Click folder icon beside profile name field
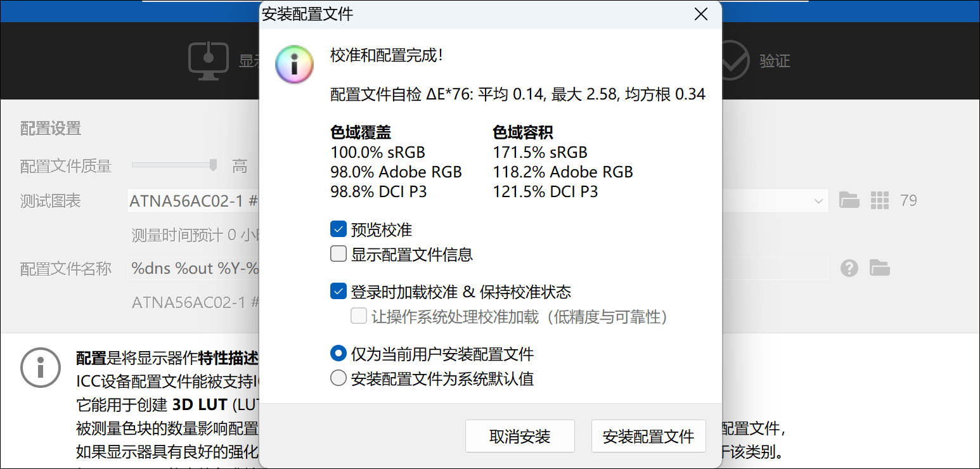 point(879,268)
